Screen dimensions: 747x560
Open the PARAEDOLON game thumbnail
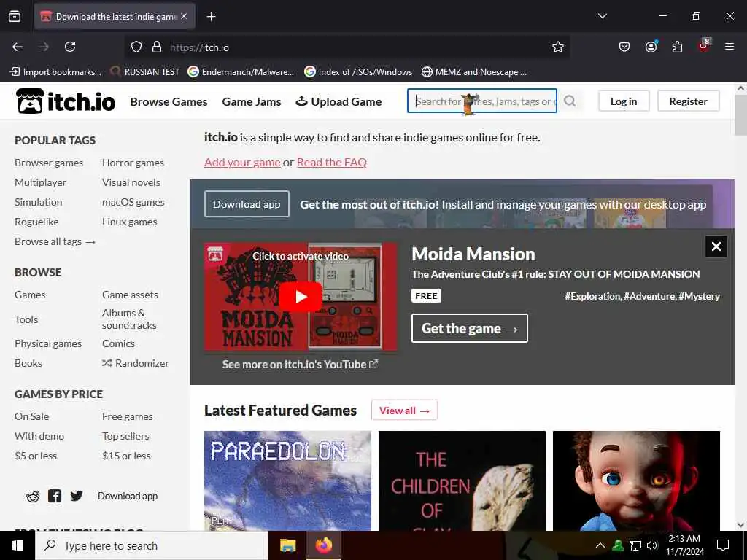coord(287,481)
